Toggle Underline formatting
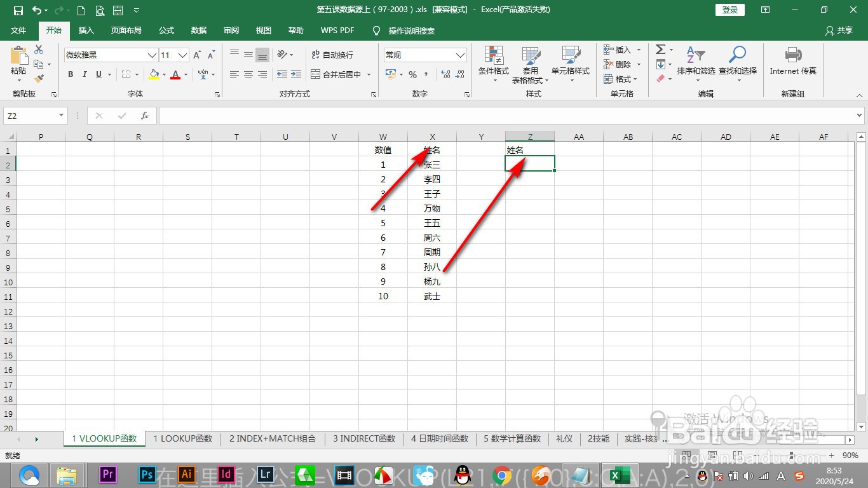Viewport: 868px width, 488px height. coord(98,74)
